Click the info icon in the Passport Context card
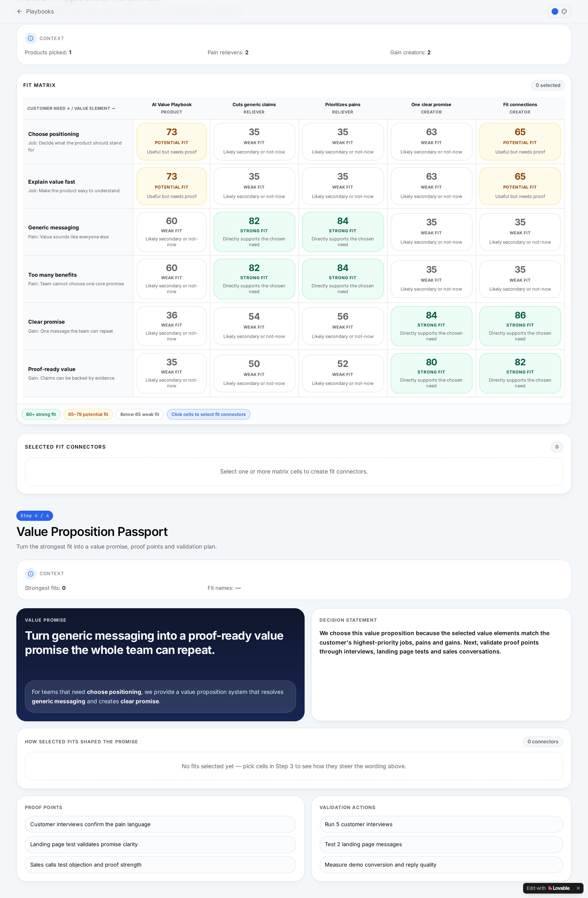 (x=31, y=573)
